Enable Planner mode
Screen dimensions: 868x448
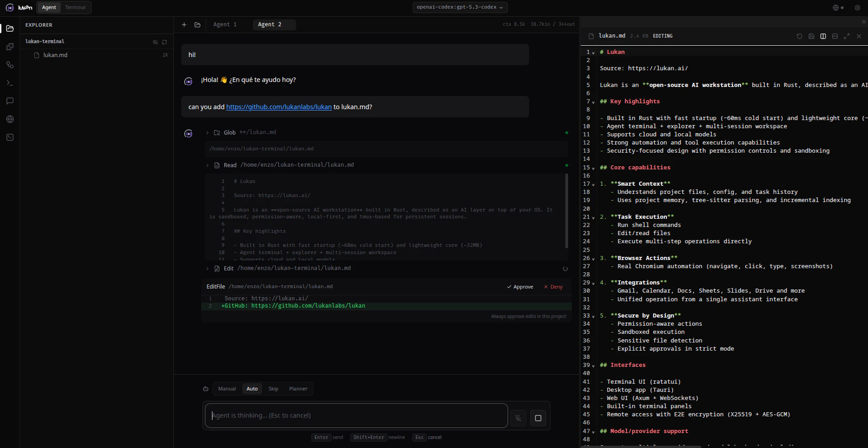[298, 389]
